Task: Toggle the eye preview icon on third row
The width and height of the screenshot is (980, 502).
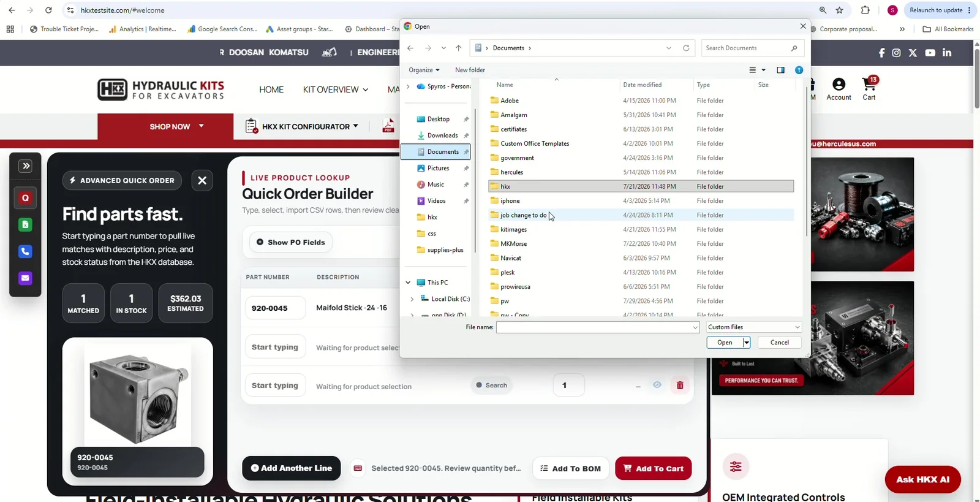Action: pos(657,385)
